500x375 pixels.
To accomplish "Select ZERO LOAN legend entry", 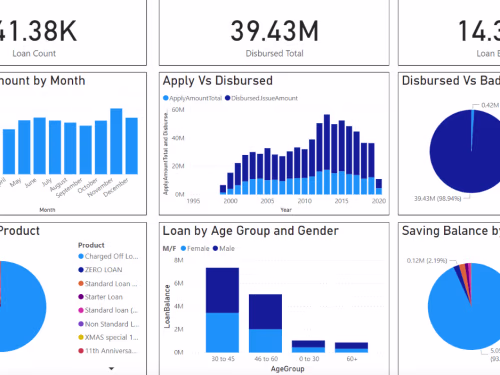I will (x=100, y=270).
